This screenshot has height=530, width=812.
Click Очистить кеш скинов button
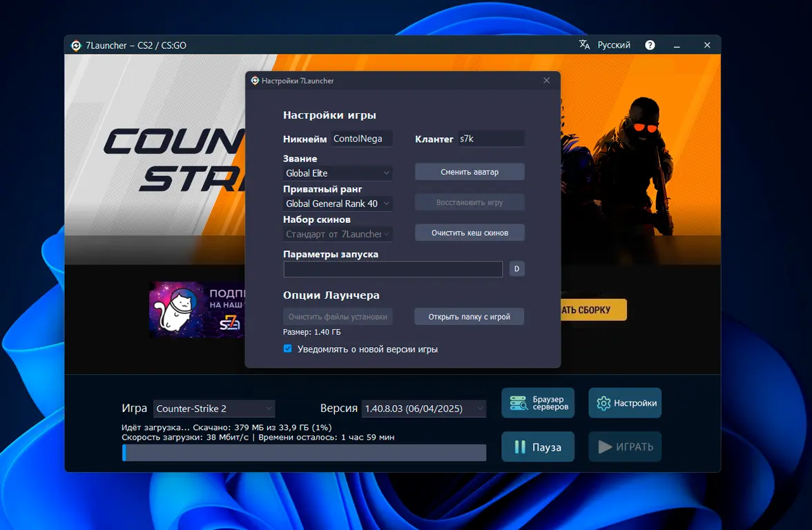point(470,233)
